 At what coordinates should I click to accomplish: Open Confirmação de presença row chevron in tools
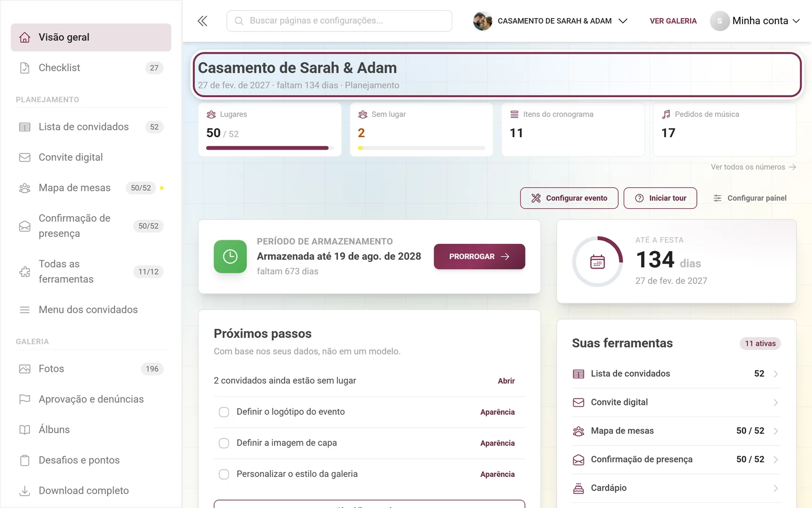776,459
